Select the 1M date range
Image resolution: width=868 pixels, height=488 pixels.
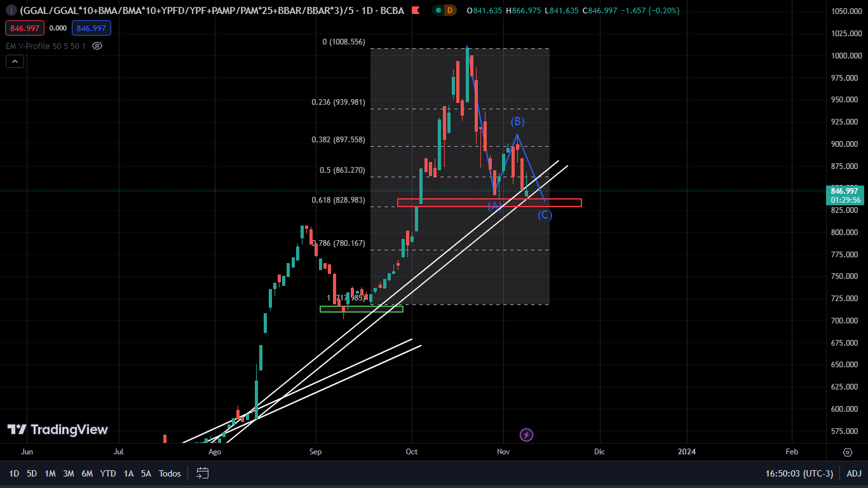coord(50,473)
